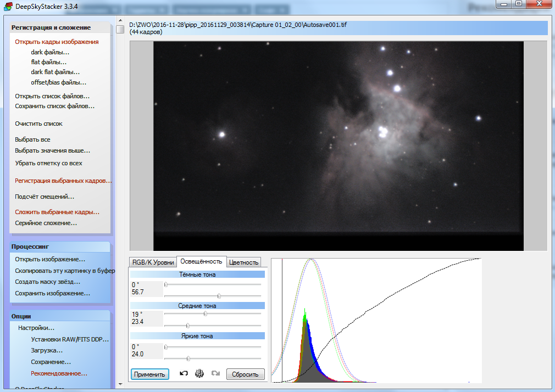The image size is (555, 392).
Task: Click the Средние тона header label
Action: pyautogui.click(x=197, y=306)
